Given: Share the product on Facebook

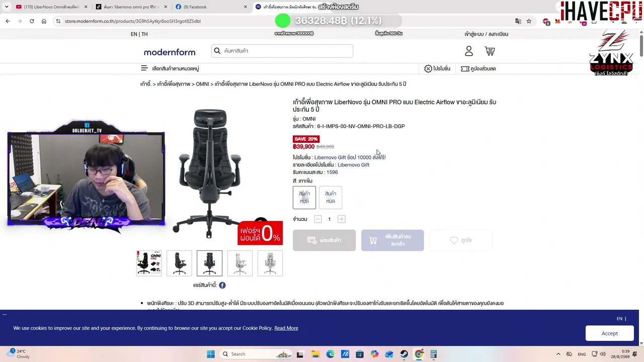Looking at the screenshot, I should [x=222, y=285].
